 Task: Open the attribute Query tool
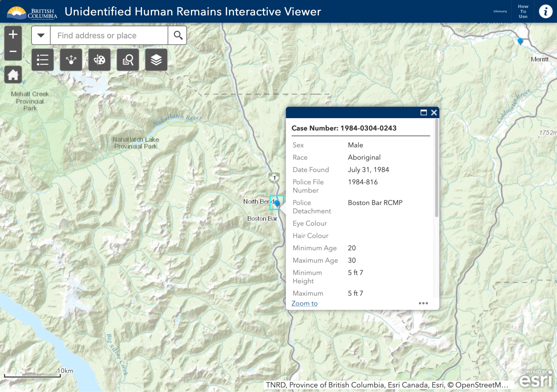[x=128, y=60]
